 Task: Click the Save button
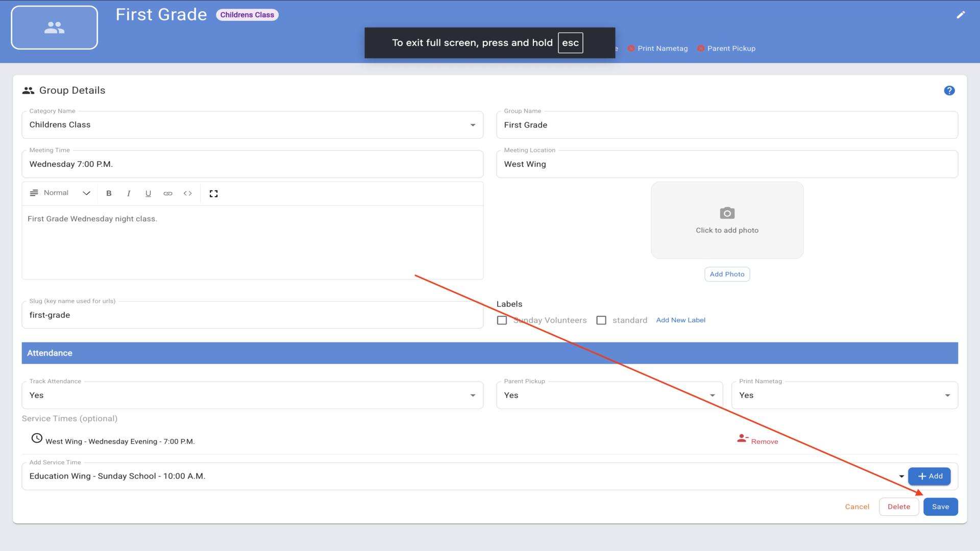[x=940, y=507]
